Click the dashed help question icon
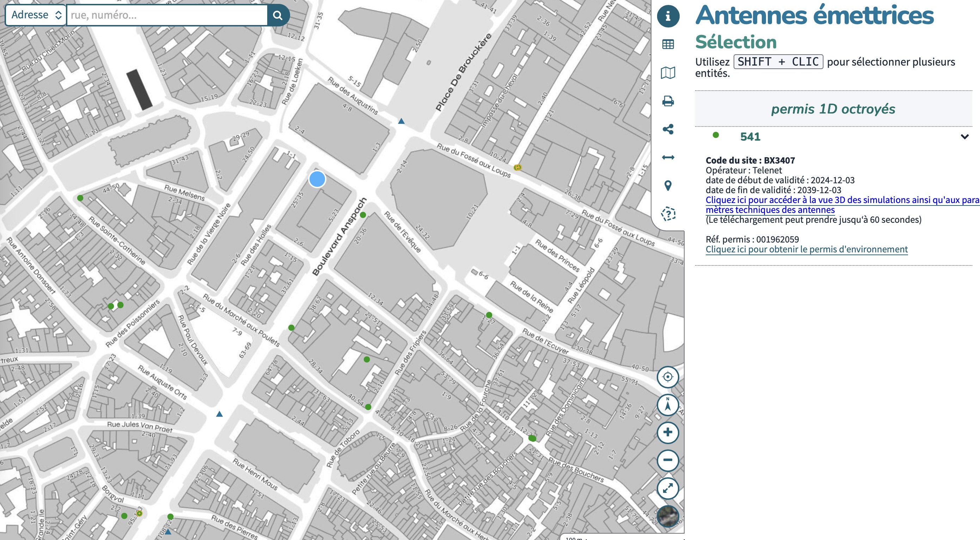This screenshot has height=540, width=980. [668, 214]
